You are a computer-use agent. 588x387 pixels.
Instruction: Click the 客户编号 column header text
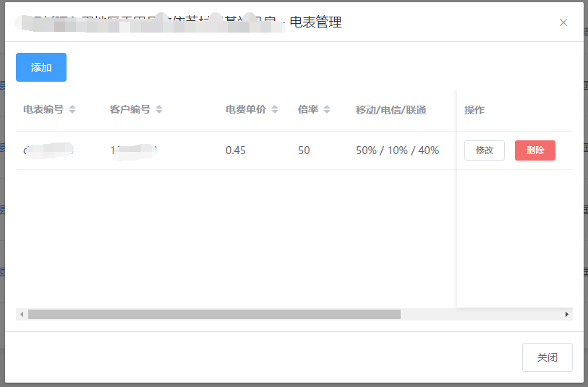point(130,110)
